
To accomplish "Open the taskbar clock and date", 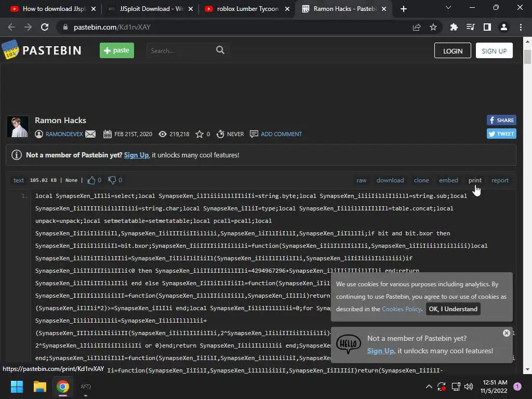I will click(494, 387).
